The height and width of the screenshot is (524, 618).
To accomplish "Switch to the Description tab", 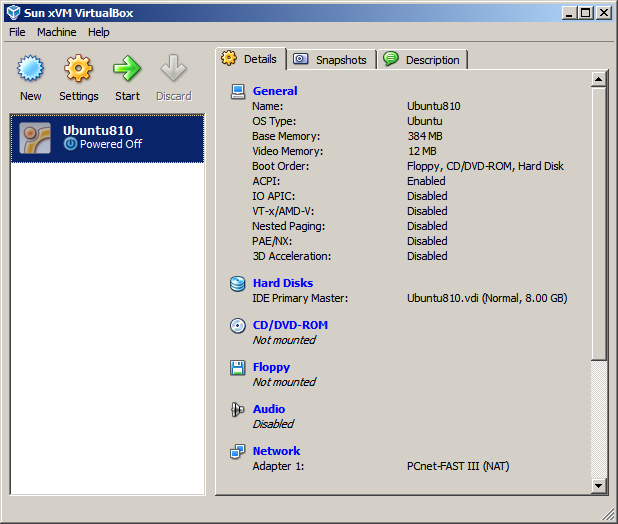I will tap(423, 59).
